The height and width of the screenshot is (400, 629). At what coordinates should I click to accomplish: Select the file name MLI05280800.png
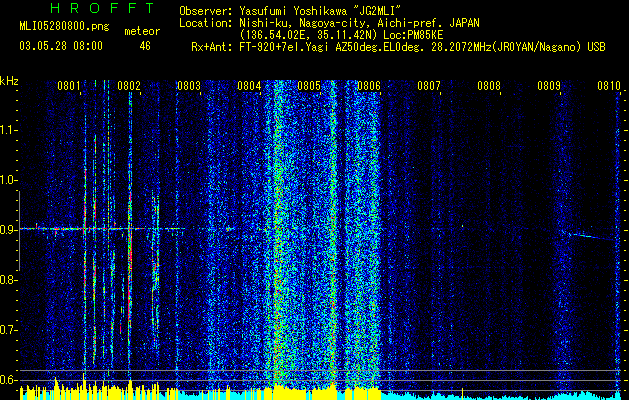coord(64,26)
